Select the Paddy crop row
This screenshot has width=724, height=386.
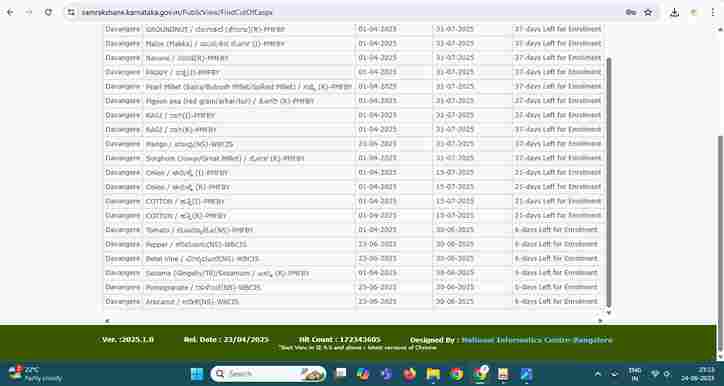(x=354, y=72)
